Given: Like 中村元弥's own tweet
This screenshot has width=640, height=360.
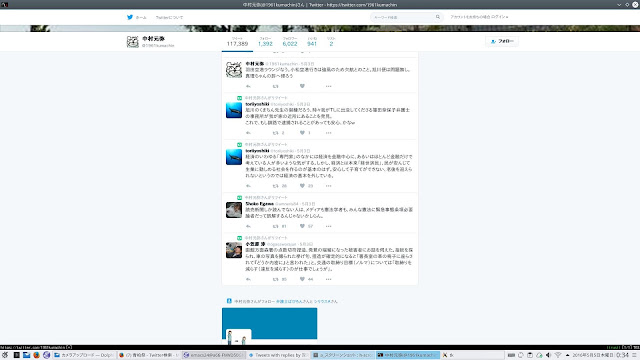Looking at the screenshot, I should click(x=302, y=86).
